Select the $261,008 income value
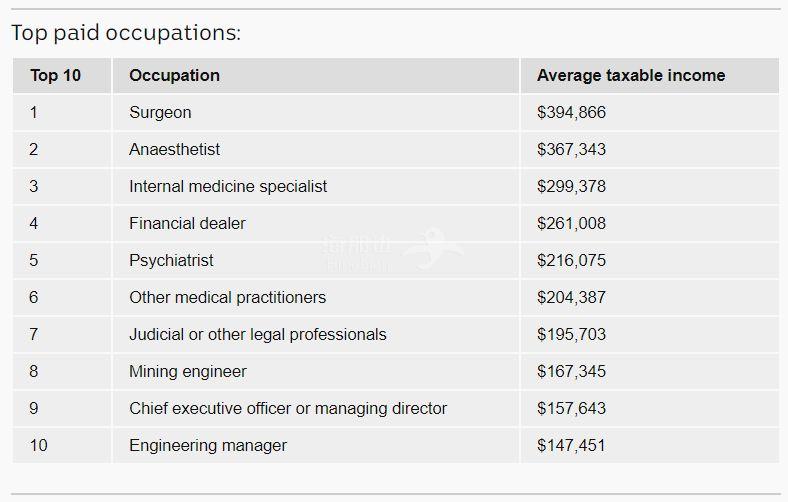 point(571,224)
